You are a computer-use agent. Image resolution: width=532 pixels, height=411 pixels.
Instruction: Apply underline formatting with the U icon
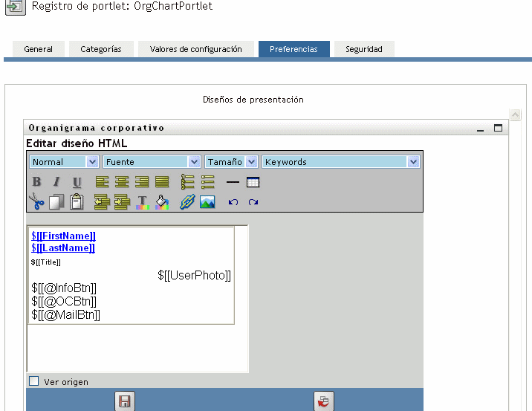77,182
